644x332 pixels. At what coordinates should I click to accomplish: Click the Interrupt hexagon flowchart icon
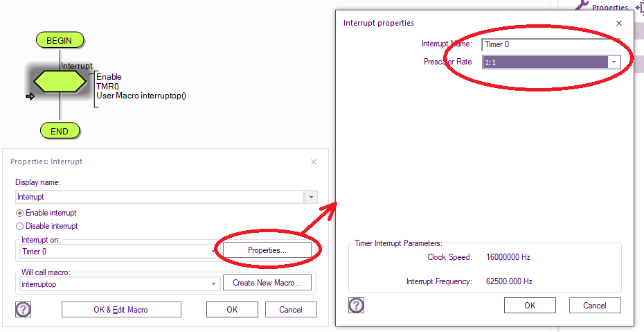click(x=60, y=81)
